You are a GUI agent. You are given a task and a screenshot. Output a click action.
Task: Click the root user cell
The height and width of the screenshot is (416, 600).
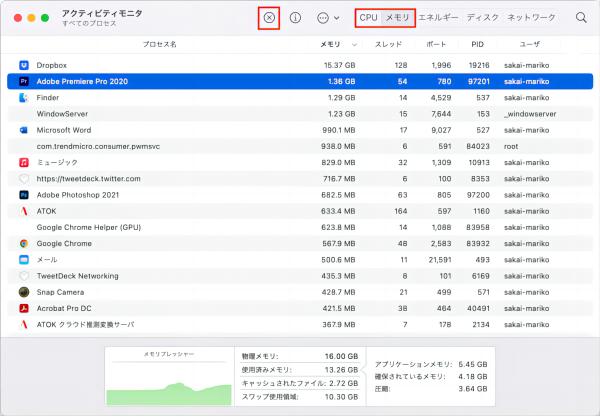(x=511, y=146)
